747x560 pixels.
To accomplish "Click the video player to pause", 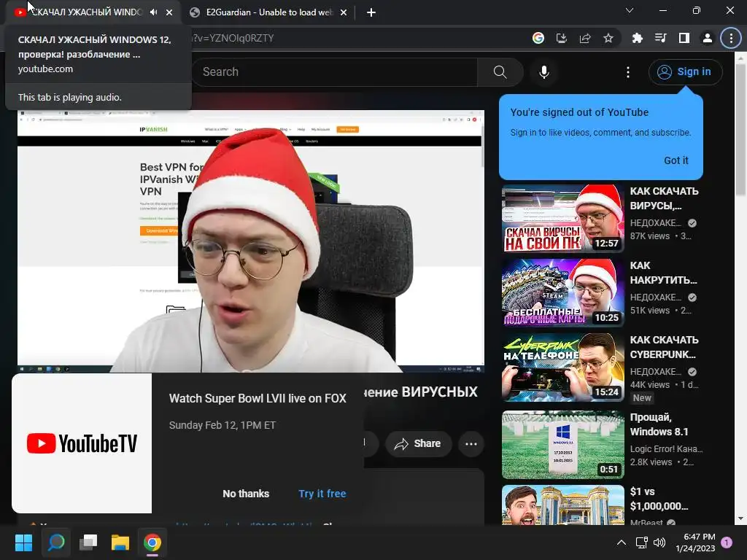I will 251,241.
